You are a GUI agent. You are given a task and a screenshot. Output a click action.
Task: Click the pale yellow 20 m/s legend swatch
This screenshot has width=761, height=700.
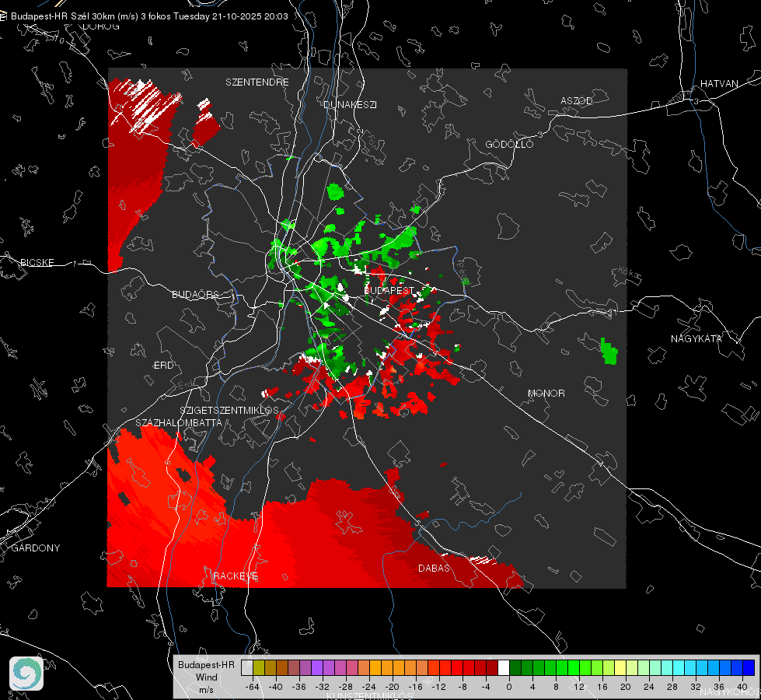coord(620,667)
